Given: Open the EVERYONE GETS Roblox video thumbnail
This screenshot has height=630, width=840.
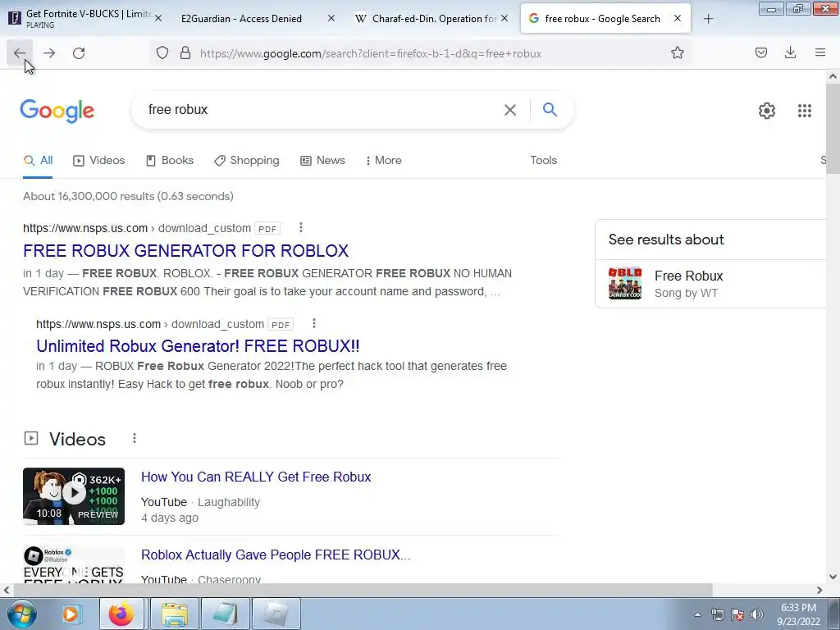Looking at the screenshot, I should 74,564.
